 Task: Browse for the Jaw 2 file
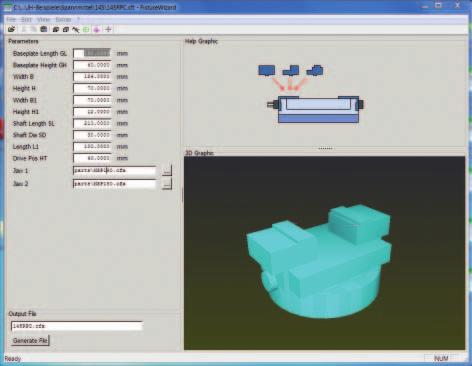[167, 184]
